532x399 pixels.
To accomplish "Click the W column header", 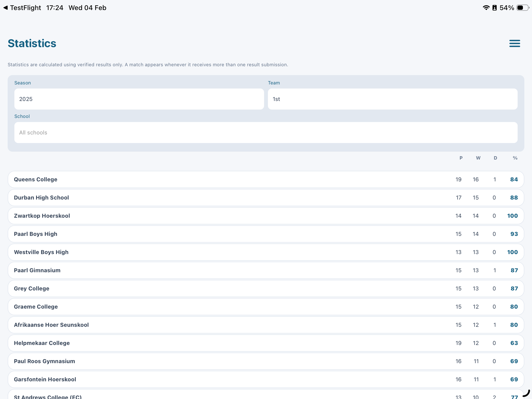I will (x=478, y=158).
